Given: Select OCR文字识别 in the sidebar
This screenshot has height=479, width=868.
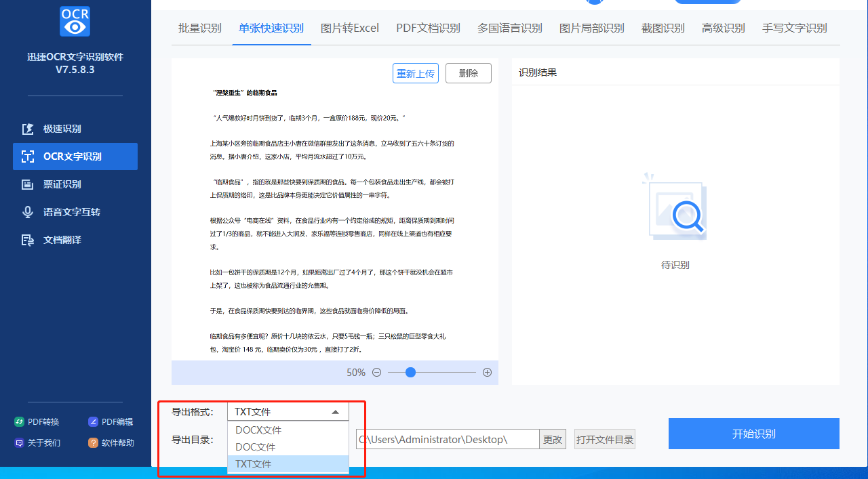Looking at the screenshot, I should pos(75,157).
